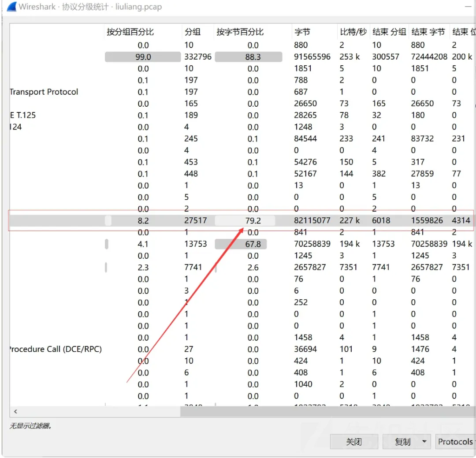
Task: Click the 2.3 packet percent cell
Action: pos(143,267)
